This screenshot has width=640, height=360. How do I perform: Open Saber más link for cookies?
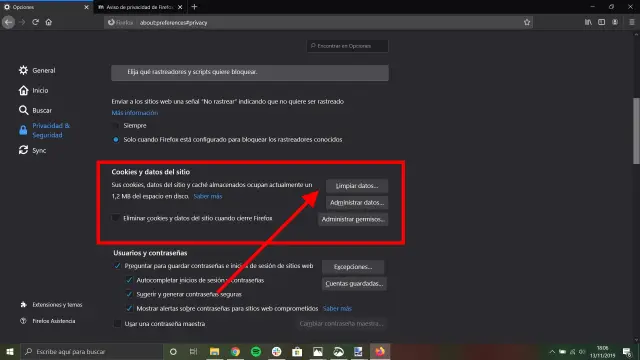point(208,196)
